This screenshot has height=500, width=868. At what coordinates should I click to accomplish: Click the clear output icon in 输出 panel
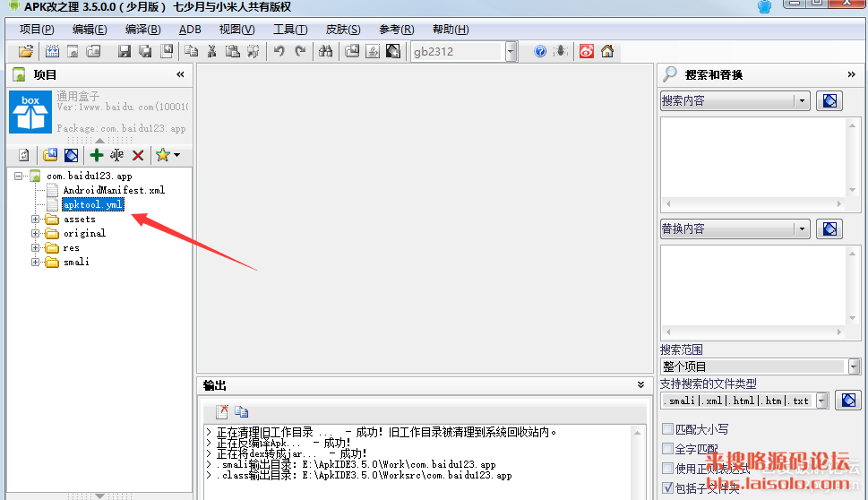click(x=221, y=412)
